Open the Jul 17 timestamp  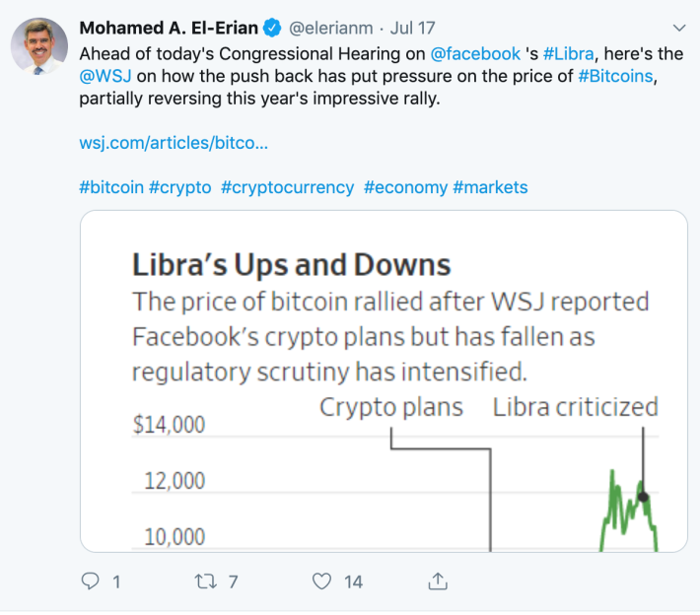click(412, 28)
